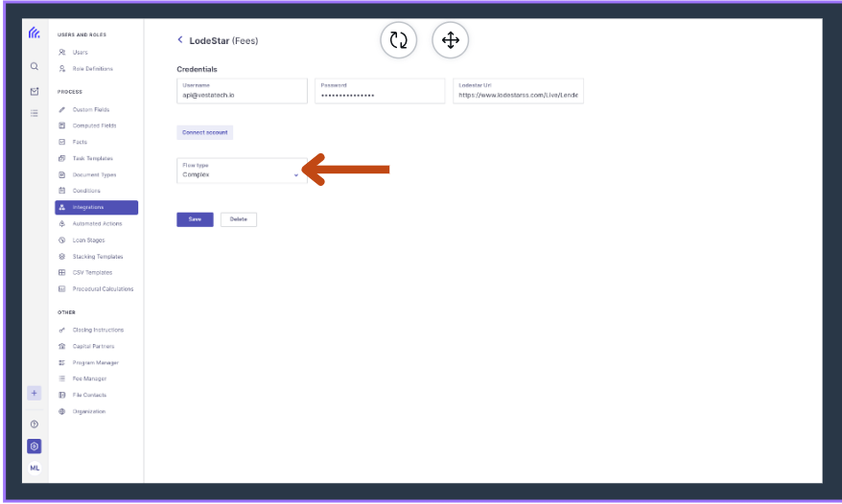Click the Username input field
Image resolution: width=842 pixels, height=504 pixels.
point(242,91)
